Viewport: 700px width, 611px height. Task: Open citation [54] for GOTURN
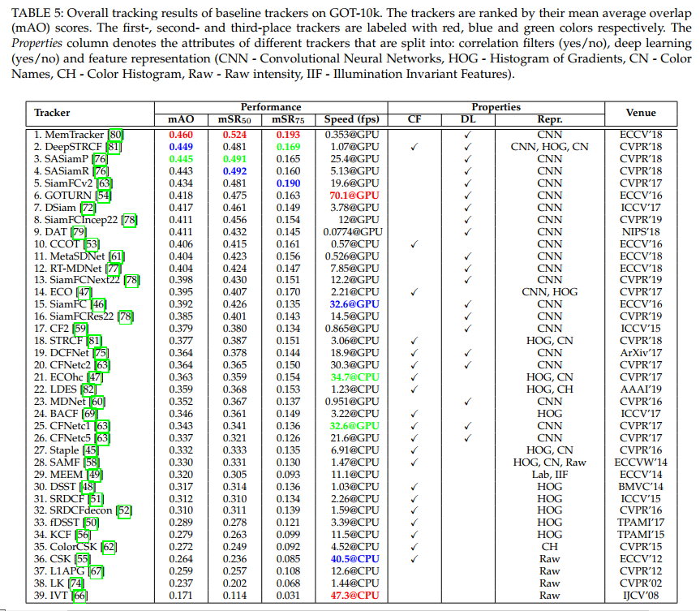102,196
